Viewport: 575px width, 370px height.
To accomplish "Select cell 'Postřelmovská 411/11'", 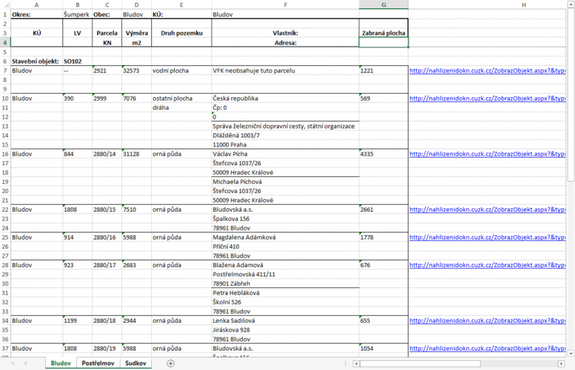I will (x=285, y=274).
